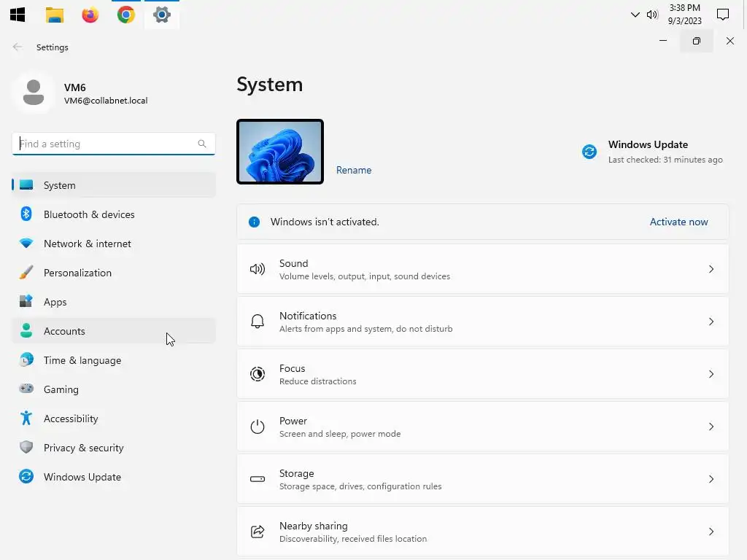Open the notification center icon
The width and height of the screenshot is (747, 560).
[x=723, y=15]
